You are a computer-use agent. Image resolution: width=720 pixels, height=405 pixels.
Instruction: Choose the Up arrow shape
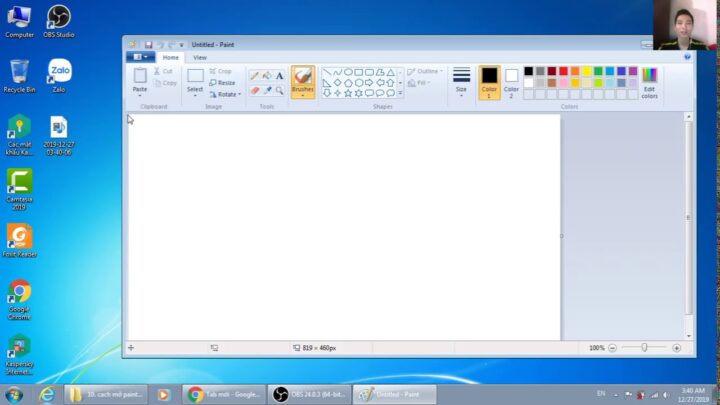(x=390, y=83)
